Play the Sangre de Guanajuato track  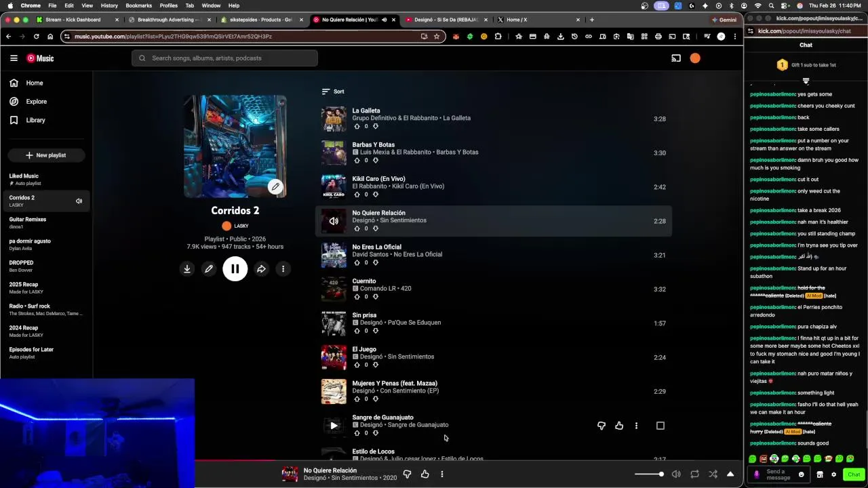[x=334, y=426]
